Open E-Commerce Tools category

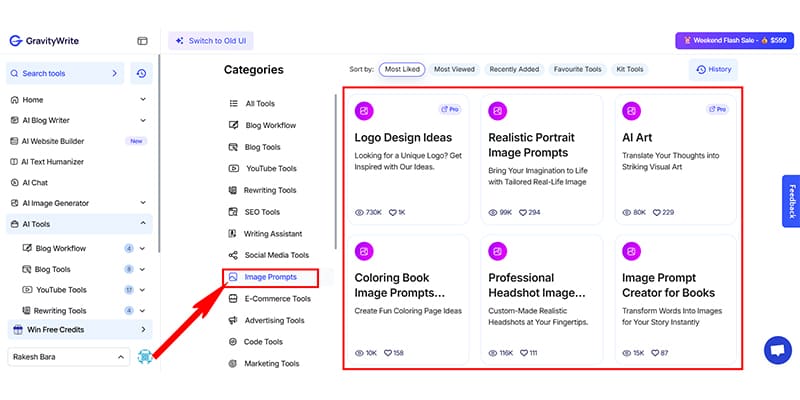pyautogui.click(x=277, y=298)
